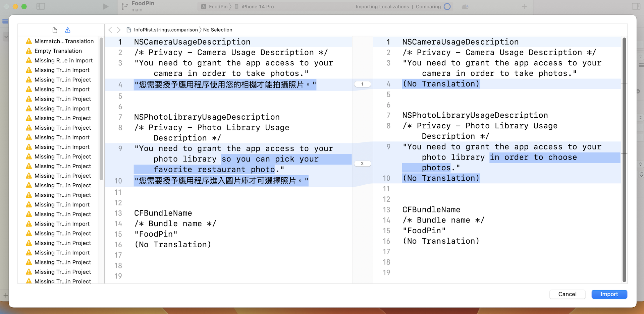Screen dimensions: 644x314
Task: Toggle the navigator sidebar panel icon
Action: click(x=41, y=6)
